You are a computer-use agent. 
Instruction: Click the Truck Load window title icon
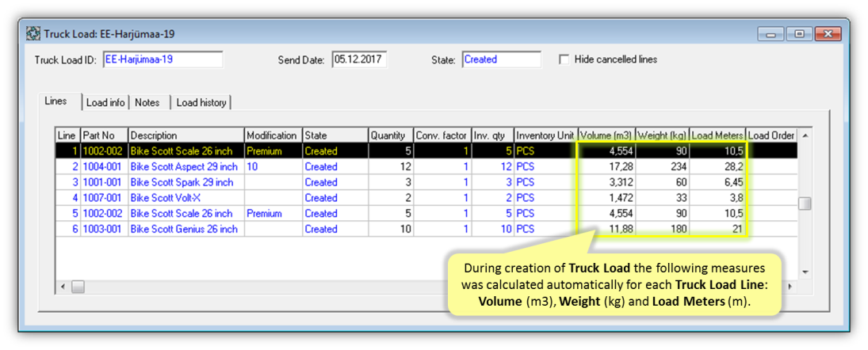(x=33, y=34)
